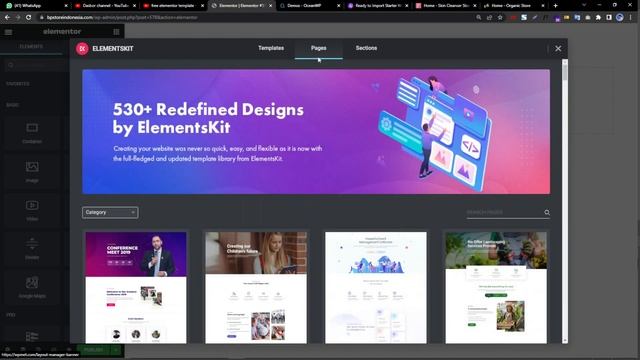This screenshot has width=640, height=360.
Task: Switch to the Sections tab
Action: pyautogui.click(x=366, y=48)
